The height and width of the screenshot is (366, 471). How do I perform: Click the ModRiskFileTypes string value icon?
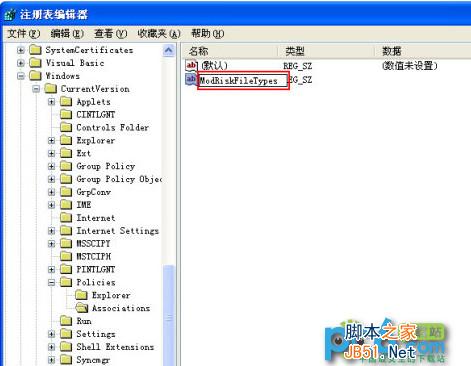(191, 79)
